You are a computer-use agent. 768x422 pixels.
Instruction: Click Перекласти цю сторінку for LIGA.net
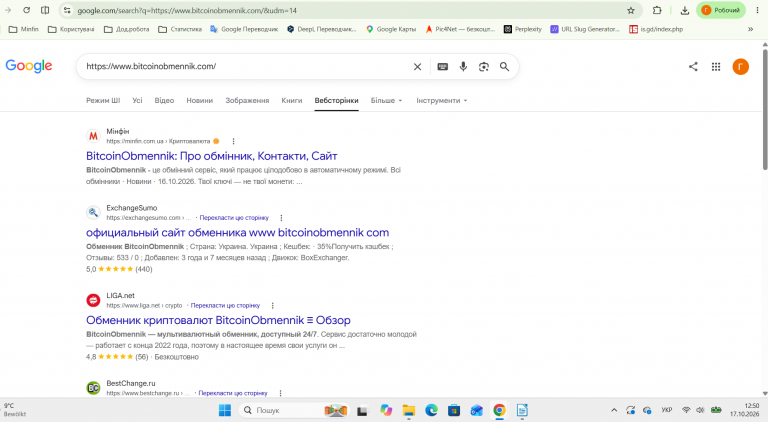[225, 305]
